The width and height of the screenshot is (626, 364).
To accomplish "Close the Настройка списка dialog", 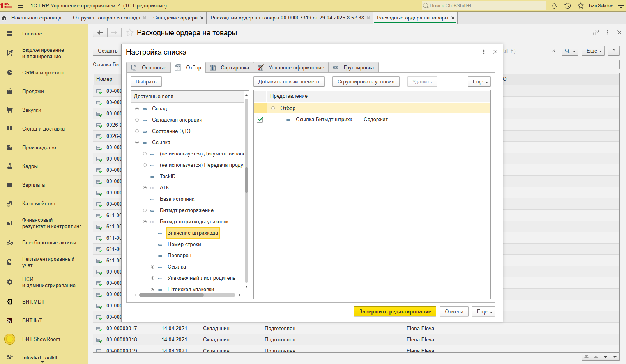I will (495, 52).
